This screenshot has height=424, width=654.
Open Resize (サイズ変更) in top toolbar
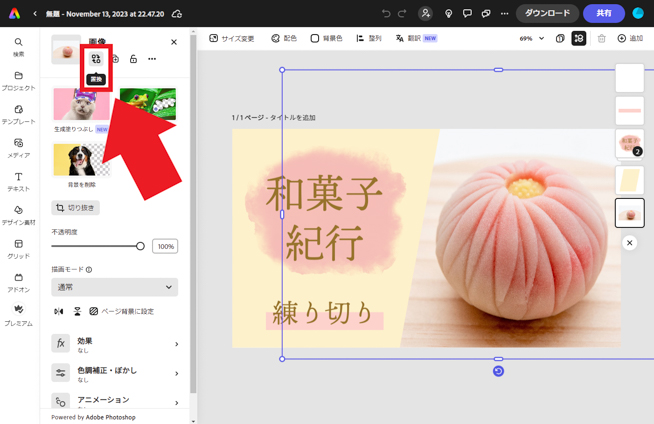pyautogui.click(x=232, y=39)
